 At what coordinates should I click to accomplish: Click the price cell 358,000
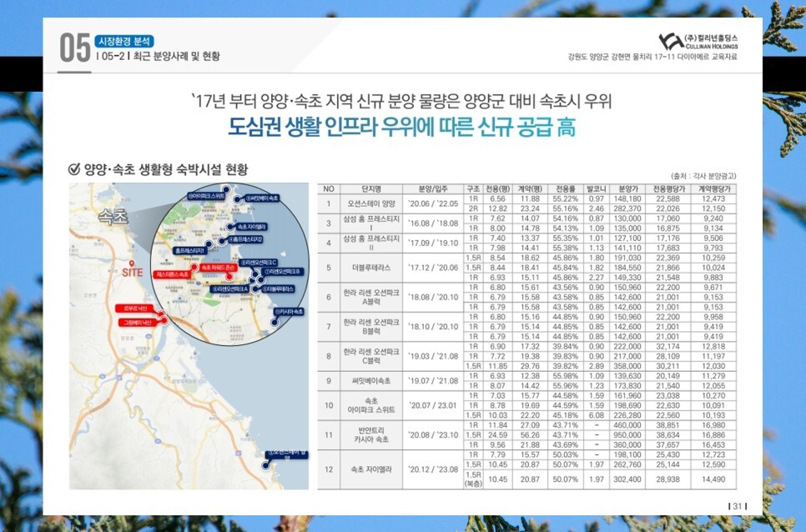627,366
